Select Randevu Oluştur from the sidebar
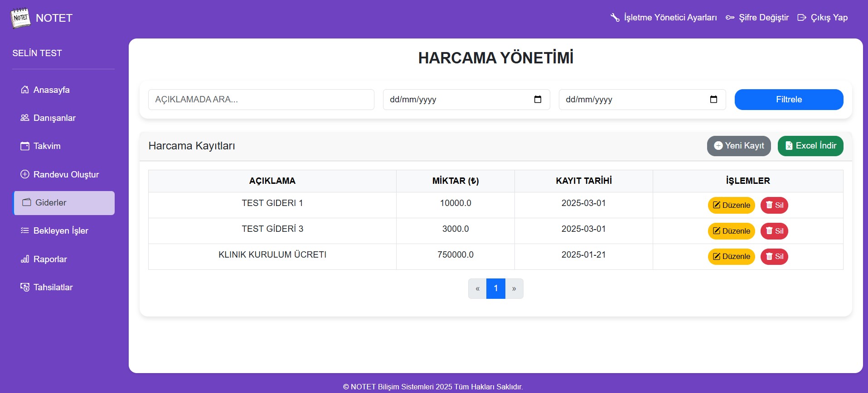This screenshot has height=393, width=868. pyautogui.click(x=63, y=174)
